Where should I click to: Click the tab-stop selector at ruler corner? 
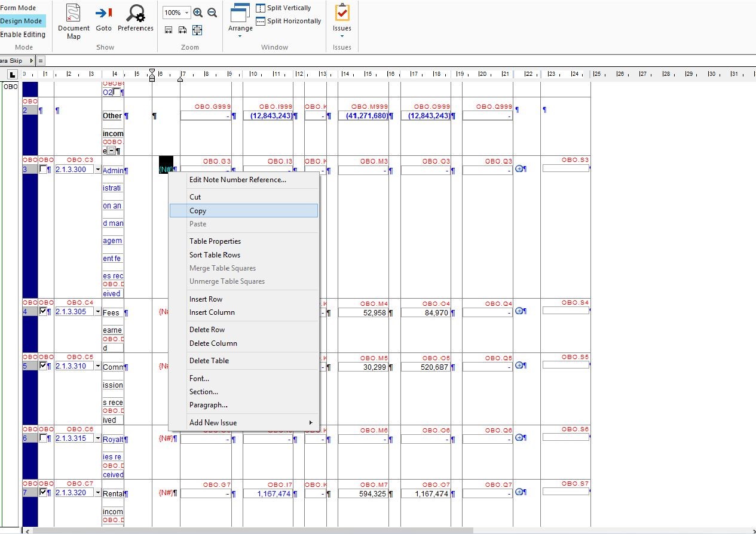tap(12, 75)
